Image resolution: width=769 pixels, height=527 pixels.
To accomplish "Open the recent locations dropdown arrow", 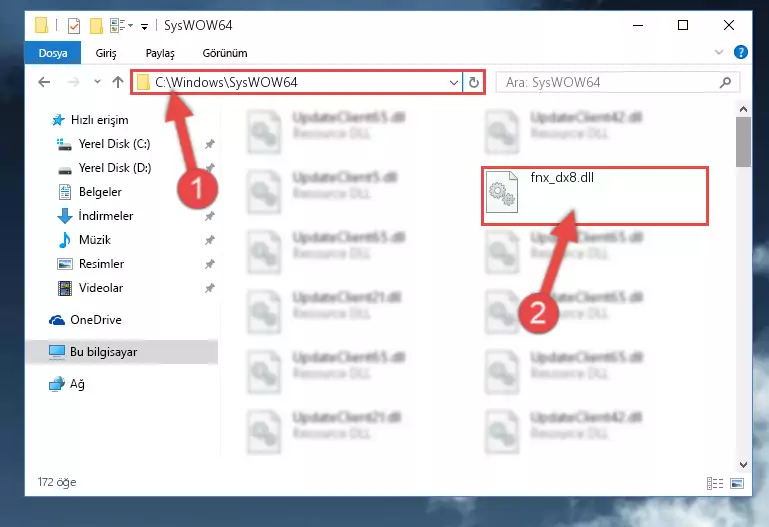I will point(97,82).
